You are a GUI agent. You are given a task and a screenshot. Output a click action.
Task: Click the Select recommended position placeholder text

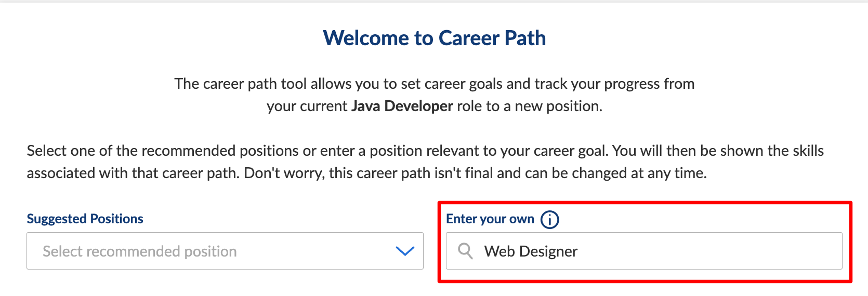140,251
